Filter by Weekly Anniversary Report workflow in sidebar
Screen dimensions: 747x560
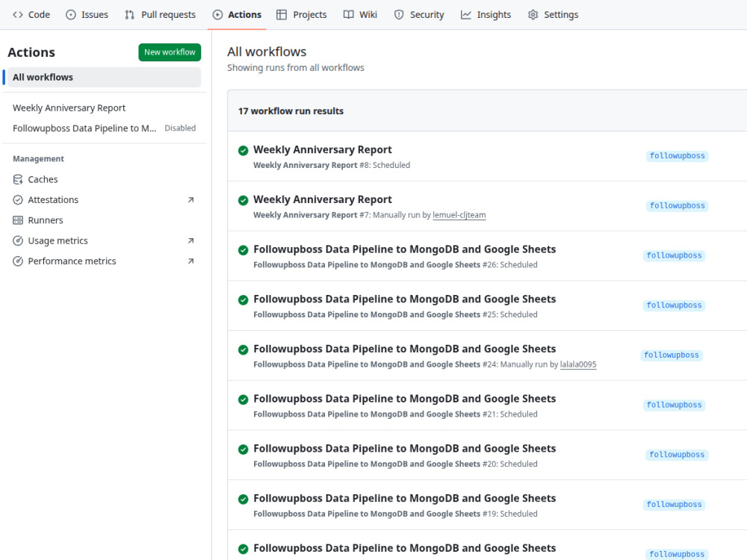[x=69, y=108]
